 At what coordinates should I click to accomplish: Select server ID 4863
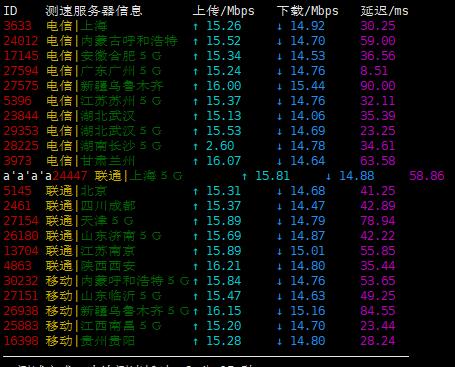click(17, 266)
